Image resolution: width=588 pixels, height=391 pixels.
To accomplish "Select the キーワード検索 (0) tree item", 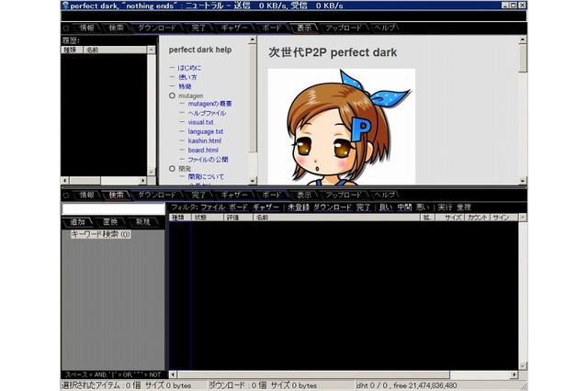I will tap(100, 234).
